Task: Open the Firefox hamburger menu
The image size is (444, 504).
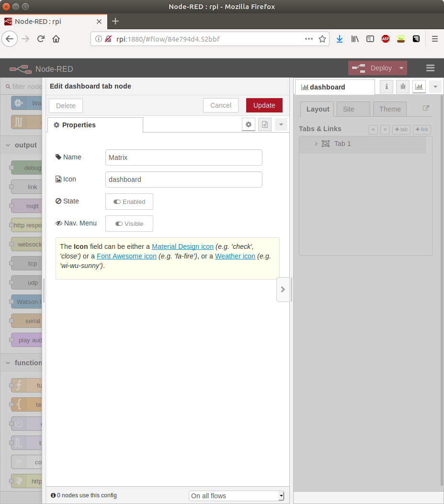Action: 435,39
